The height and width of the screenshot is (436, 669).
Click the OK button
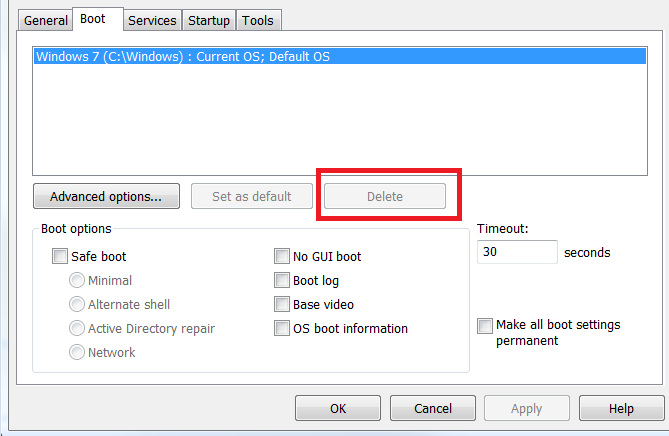click(x=338, y=408)
